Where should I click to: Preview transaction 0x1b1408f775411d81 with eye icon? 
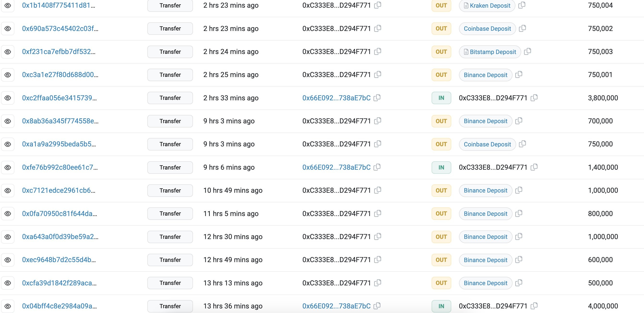[8, 6]
